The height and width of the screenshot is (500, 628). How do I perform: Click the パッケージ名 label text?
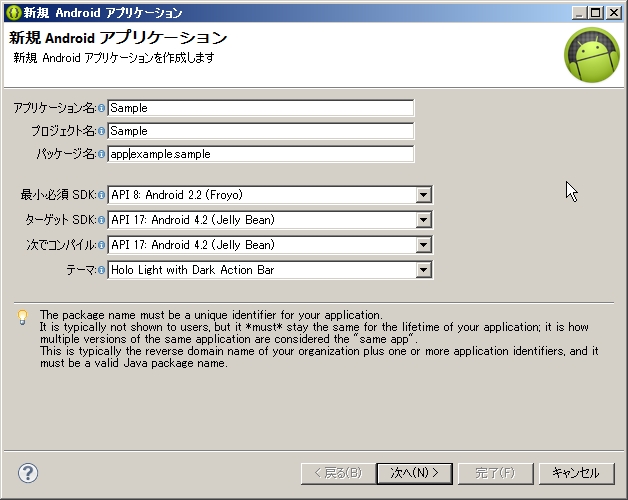click(x=66, y=154)
